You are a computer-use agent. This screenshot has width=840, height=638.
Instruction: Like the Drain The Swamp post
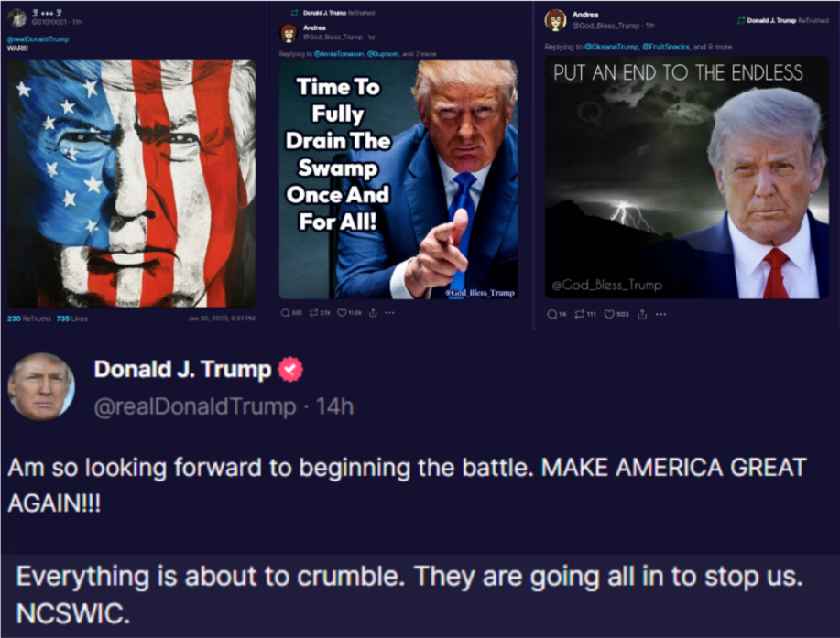342,312
